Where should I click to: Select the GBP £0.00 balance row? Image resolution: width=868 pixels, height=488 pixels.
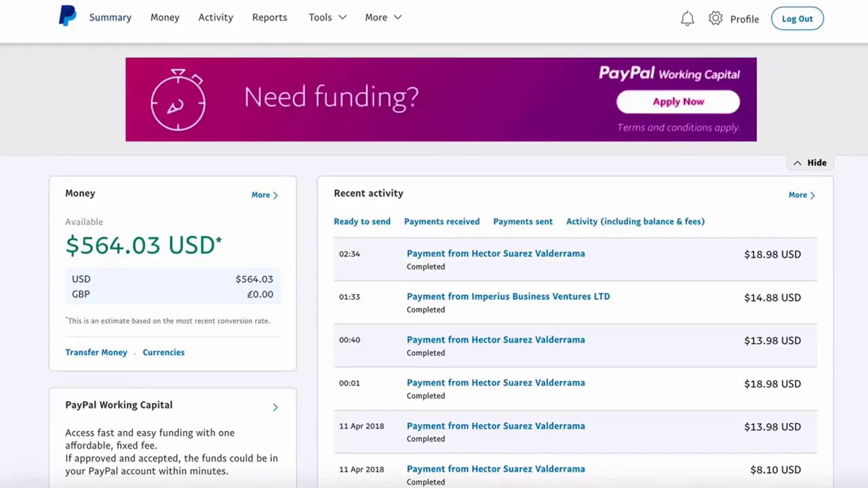172,294
